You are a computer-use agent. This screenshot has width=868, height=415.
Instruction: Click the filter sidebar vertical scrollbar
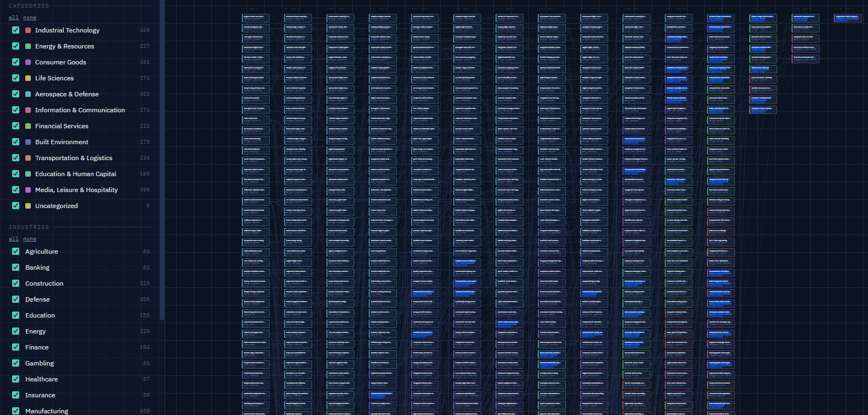click(x=162, y=160)
